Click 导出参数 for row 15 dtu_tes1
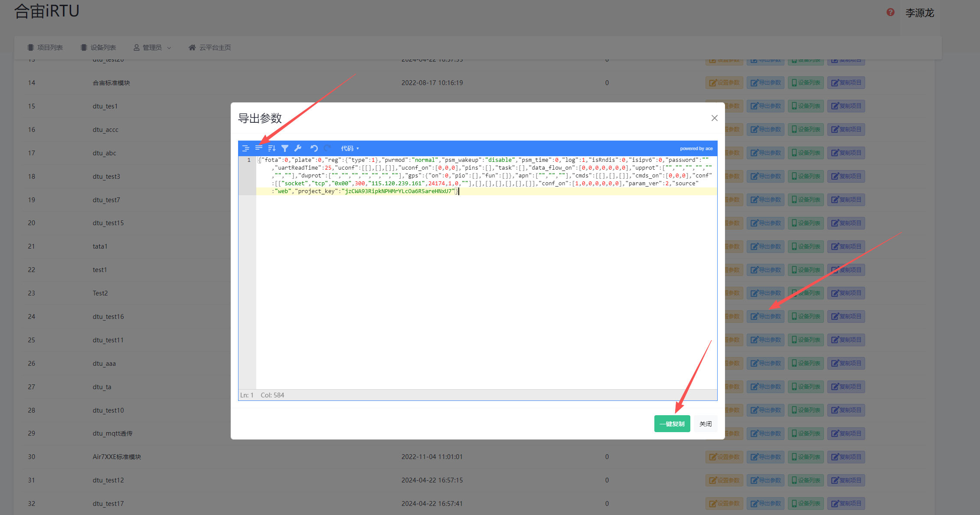This screenshot has height=515, width=980. (765, 106)
